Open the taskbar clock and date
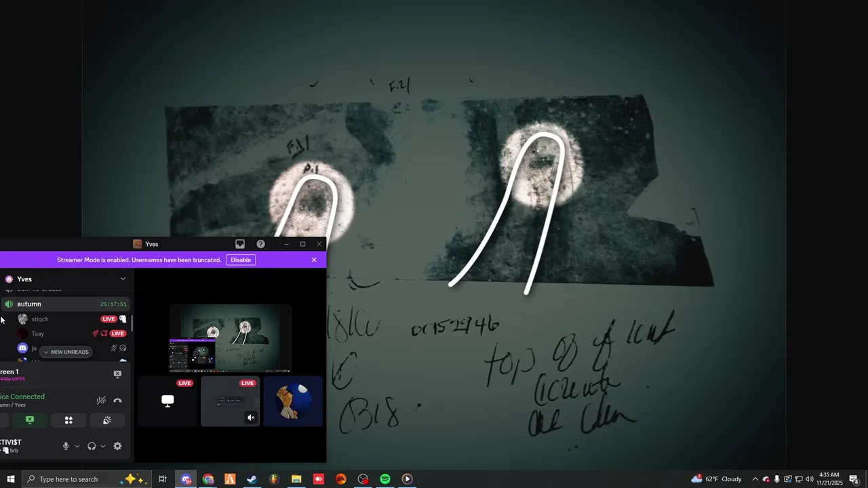 click(829, 479)
